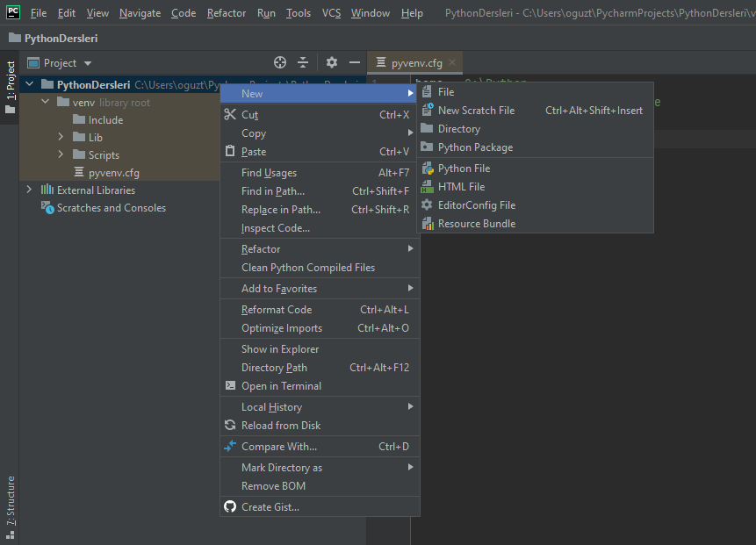The height and width of the screenshot is (545, 756).
Task: Expand the Lib folder
Action: (x=61, y=137)
